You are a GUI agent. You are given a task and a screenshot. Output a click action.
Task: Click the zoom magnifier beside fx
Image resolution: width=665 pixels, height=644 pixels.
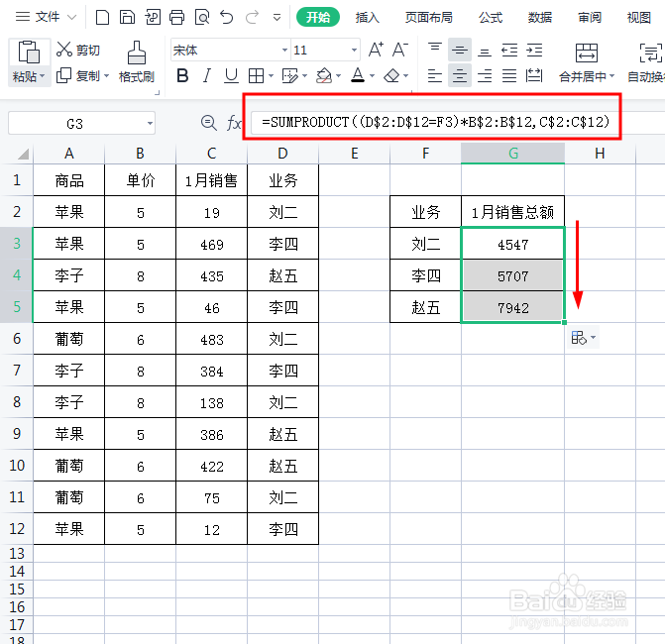click(x=209, y=123)
